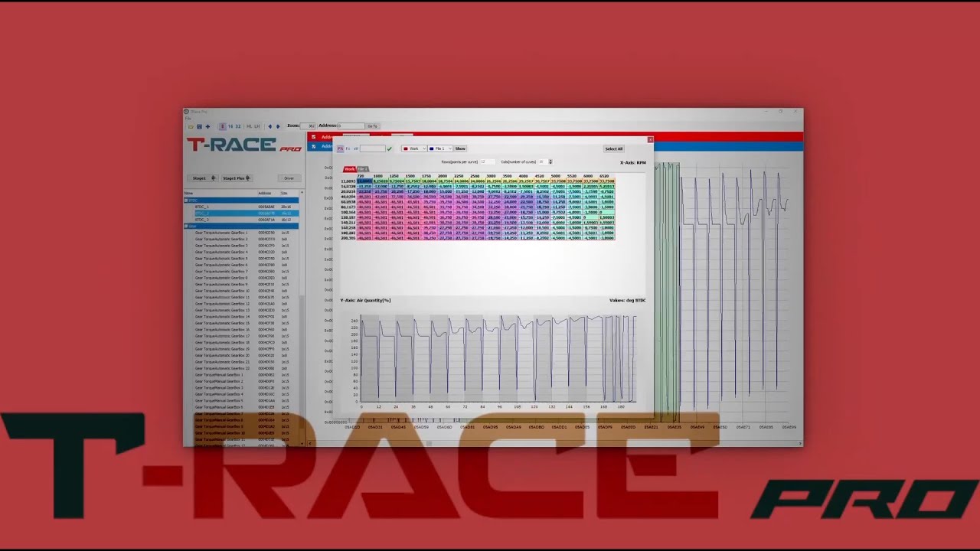Image resolution: width=980 pixels, height=551 pixels.
Task: Select the first cell under column 720
Action: 365,181
